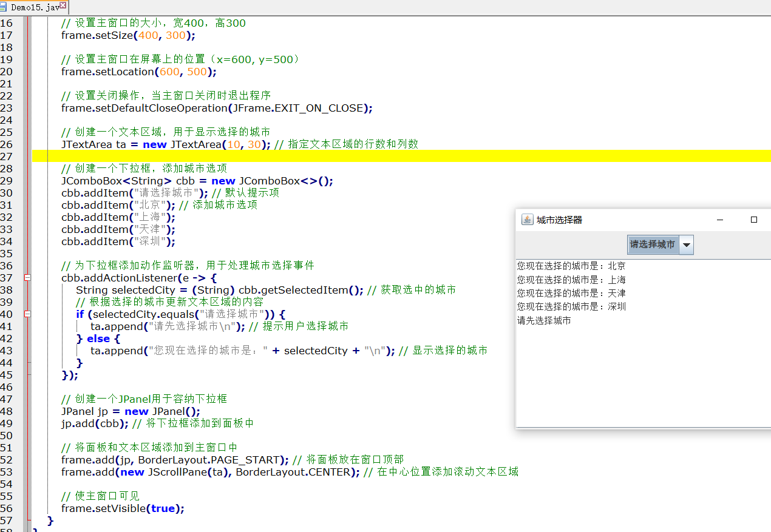Place cursor on frame.setVisible(true) code line
The height and width of the screenshot is (532, 771).
[123, 508]
